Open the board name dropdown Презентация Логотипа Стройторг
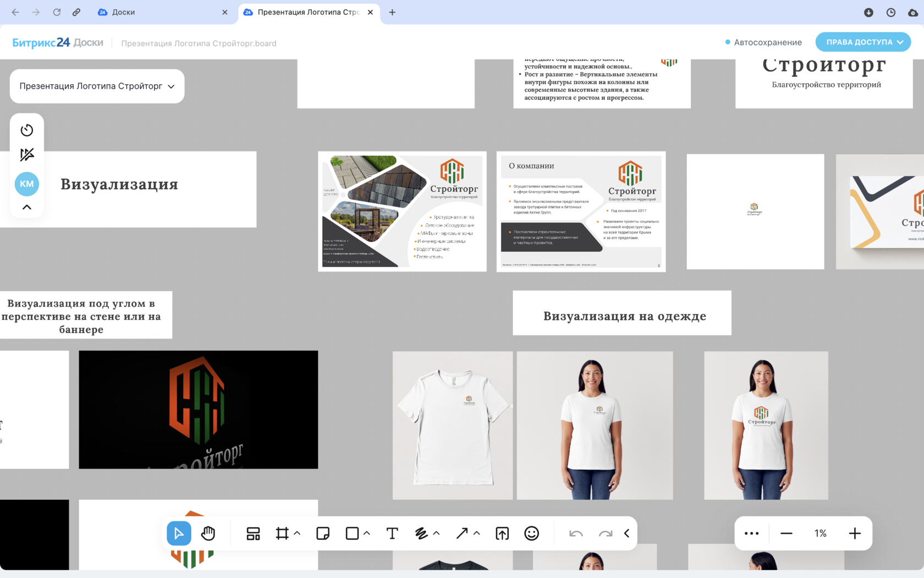The image size is (924, 578). click(97, 86)
